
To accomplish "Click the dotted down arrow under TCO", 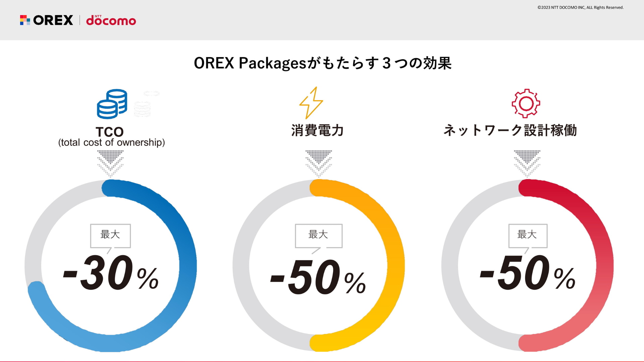I will pos(110,163).
